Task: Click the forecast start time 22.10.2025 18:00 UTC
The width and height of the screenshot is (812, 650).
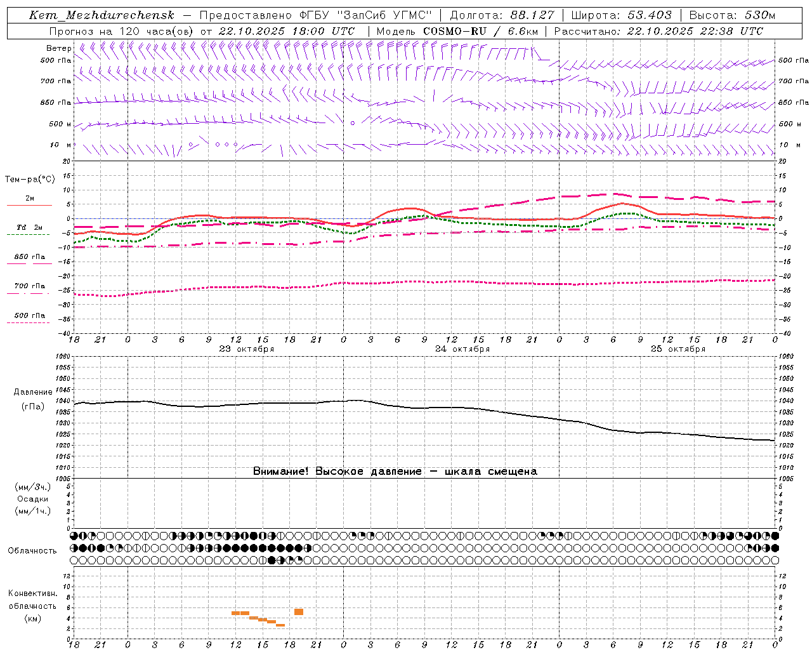Action: click(286, 31)
